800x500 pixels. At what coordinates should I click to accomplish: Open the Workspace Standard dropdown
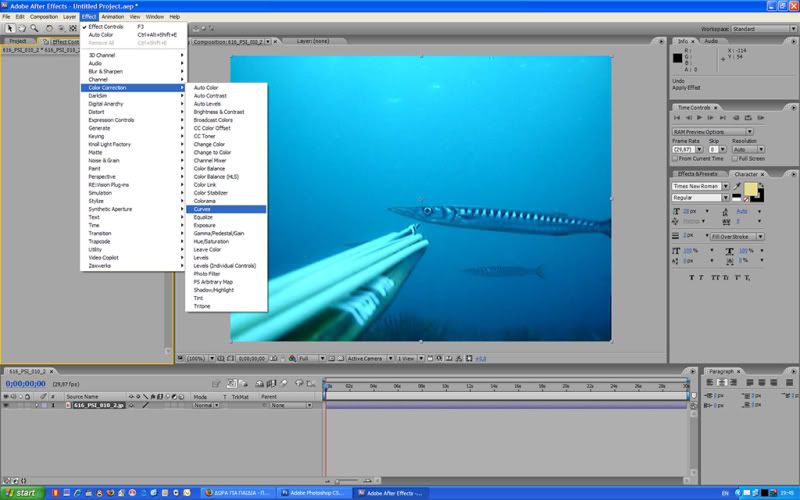pyautogui.click(x=764, y=29)
